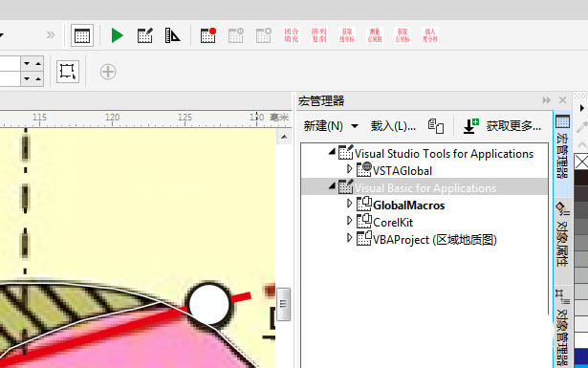Click the red 获取线坐标 macro button
The image size is (588, 368).
coord(347,35)
